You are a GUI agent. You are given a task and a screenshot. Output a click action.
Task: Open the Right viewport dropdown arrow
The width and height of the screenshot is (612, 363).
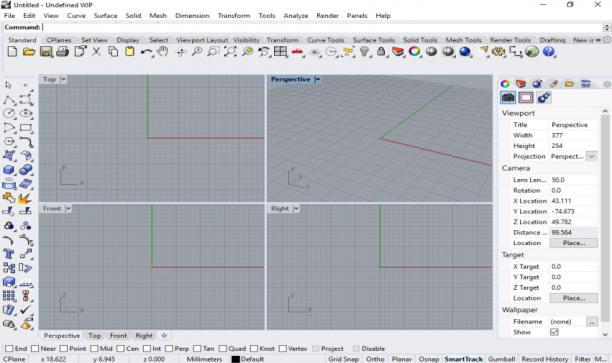point(296,208)
